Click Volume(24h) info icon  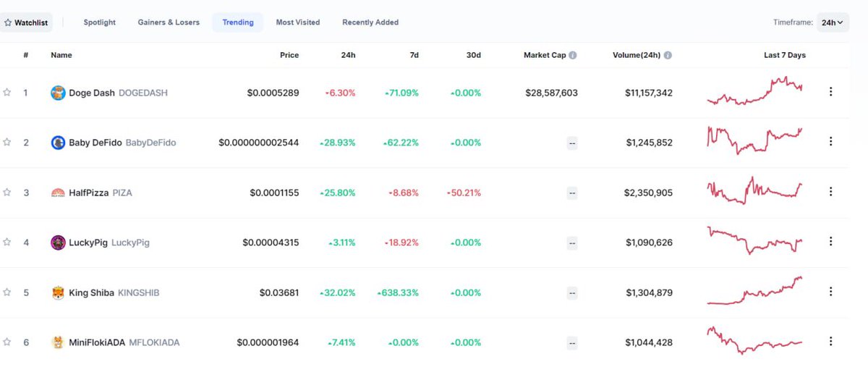[x=668, y=55]
